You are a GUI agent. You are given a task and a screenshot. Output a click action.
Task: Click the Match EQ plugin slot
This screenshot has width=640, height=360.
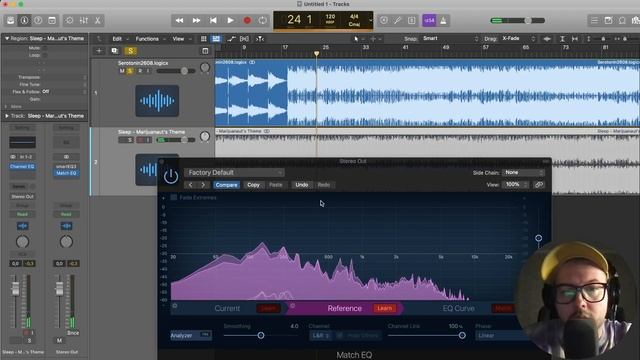[66, 173]
